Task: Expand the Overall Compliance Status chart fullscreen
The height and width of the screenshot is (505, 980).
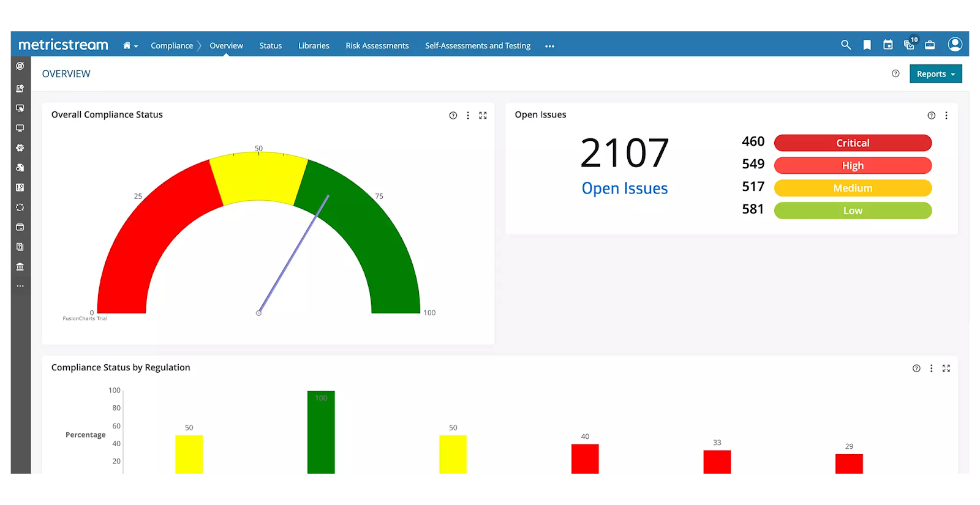Action: [483, 115]
